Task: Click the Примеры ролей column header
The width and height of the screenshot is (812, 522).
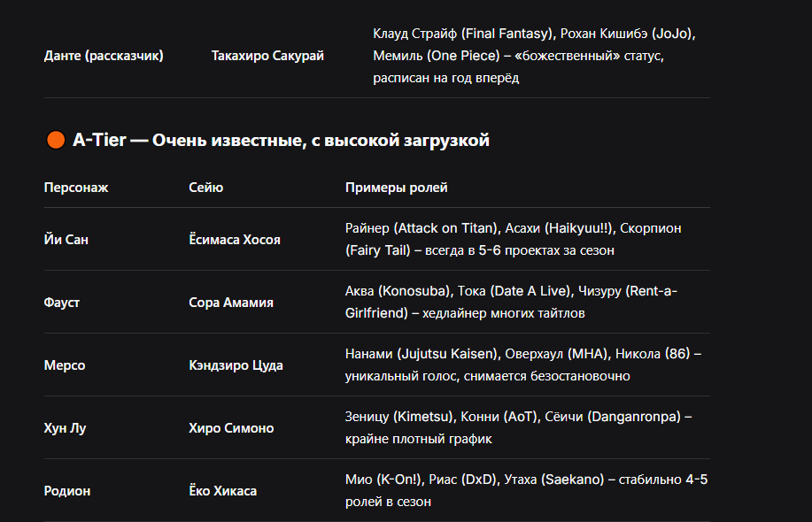Action: (x=396, y=188)
